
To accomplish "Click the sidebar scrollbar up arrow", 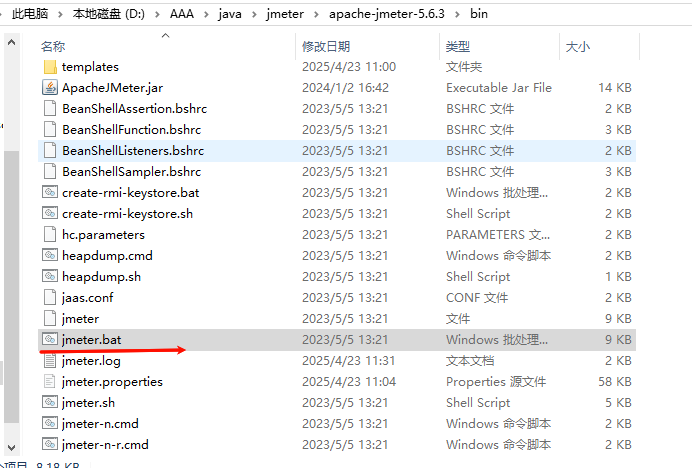I will (12, 42).
